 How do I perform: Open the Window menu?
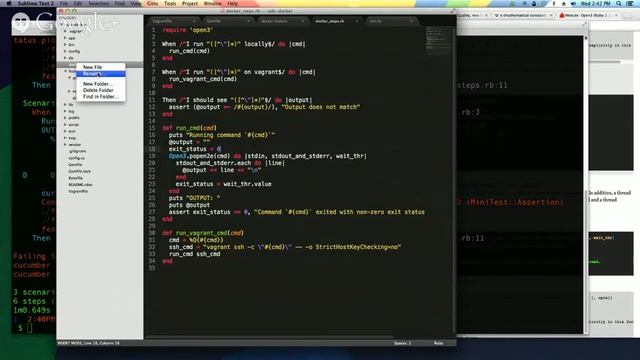[213, 3]
